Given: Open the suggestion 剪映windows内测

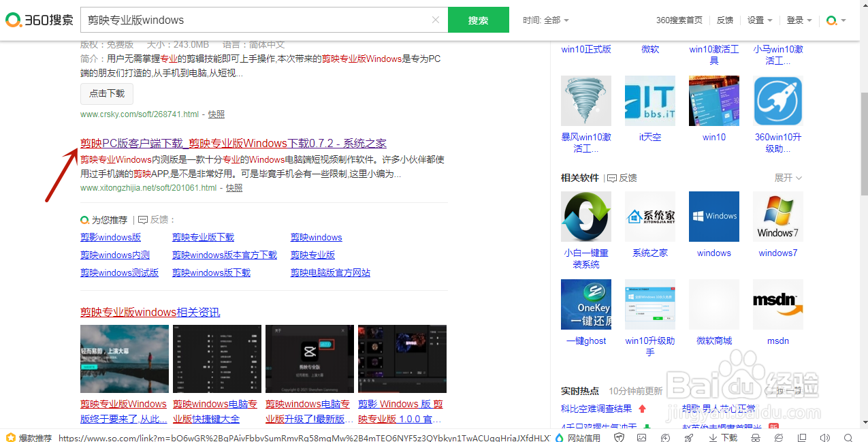Looking at the screenshot, I should [115, 255].
